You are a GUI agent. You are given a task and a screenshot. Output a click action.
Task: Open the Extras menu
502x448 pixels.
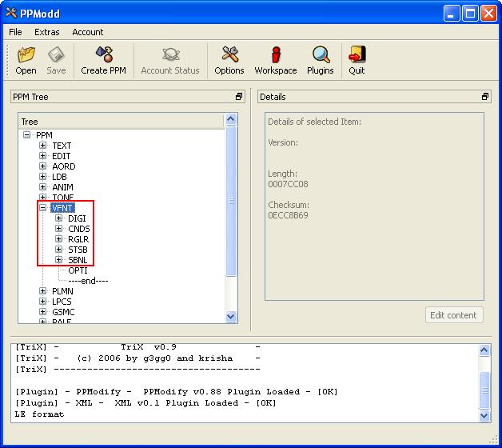46,32
